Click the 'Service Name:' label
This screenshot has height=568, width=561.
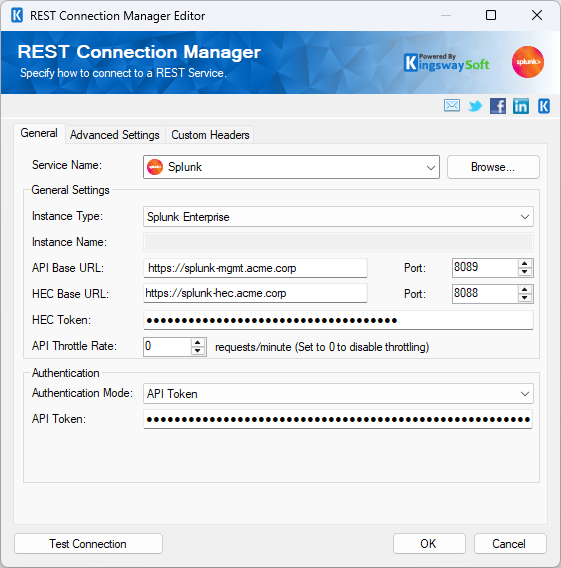pyautogui.click(x=67, y=165)
